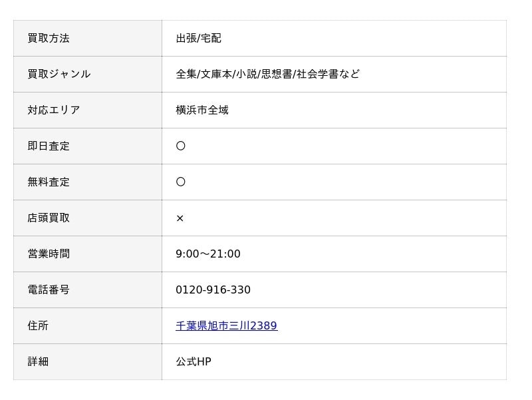This screenshot has height=400, width=532.
Task: Click the 対応エリア header cell
Action: tap(88, 110)
